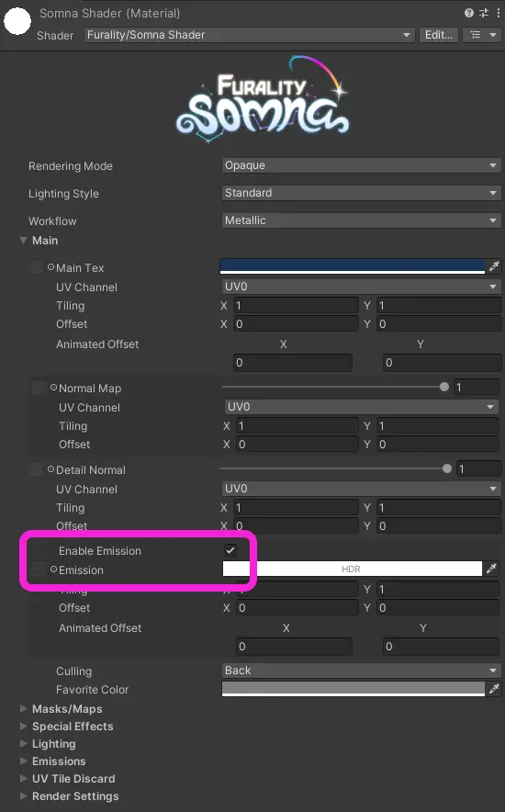Click Main Tex Offset X field
This screenshot has height=812, width=505.
296,324
